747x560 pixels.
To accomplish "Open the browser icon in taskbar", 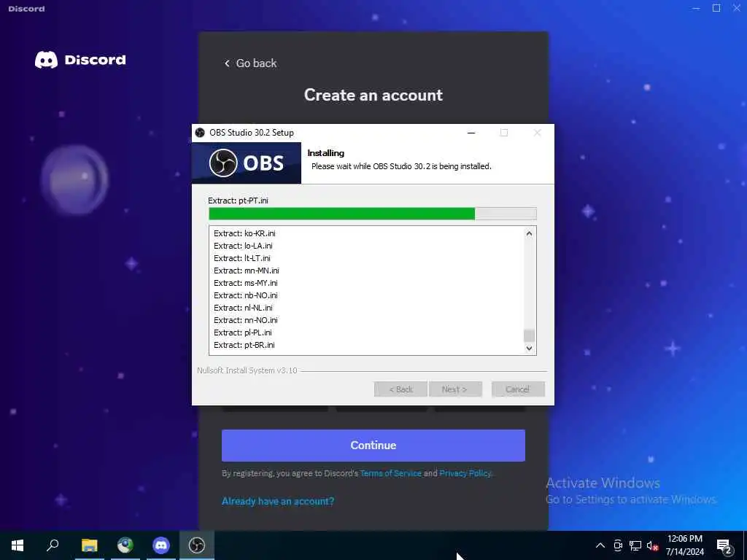I will pos(125,545).
